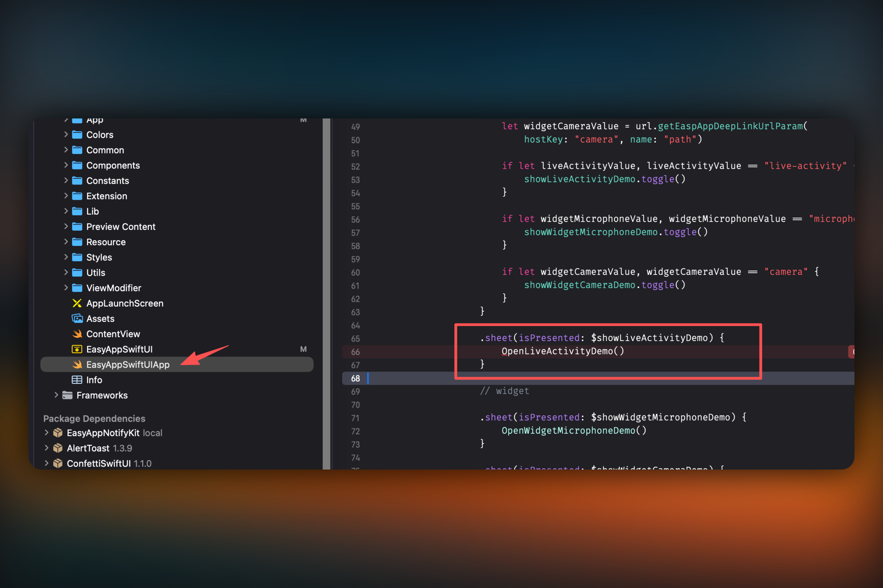Screen dimensions: 883x588
Task: Select the Styles folder
Action: pos(99,257)
